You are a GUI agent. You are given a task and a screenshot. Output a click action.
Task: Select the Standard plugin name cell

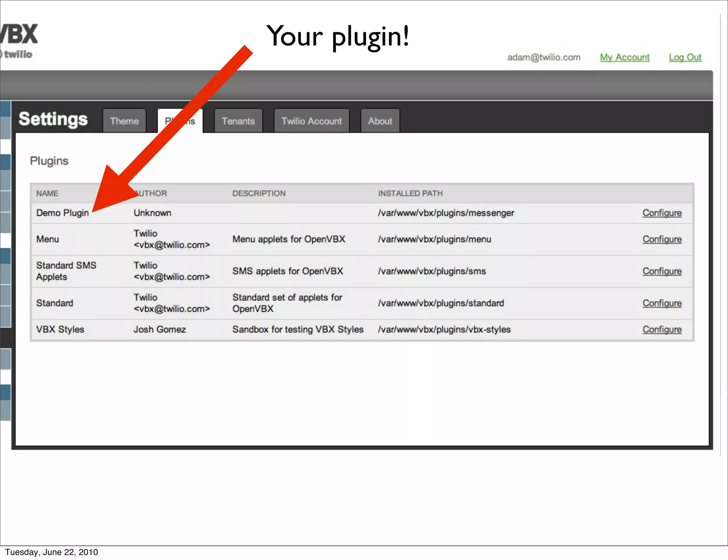[x=55, y=303]
